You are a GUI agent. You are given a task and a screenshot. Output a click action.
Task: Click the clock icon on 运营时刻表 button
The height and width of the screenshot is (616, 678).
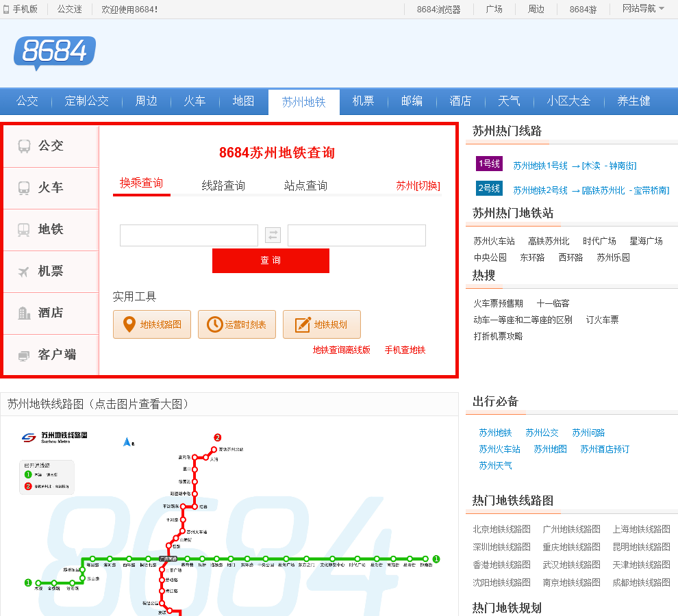click(x=214, y=324)
